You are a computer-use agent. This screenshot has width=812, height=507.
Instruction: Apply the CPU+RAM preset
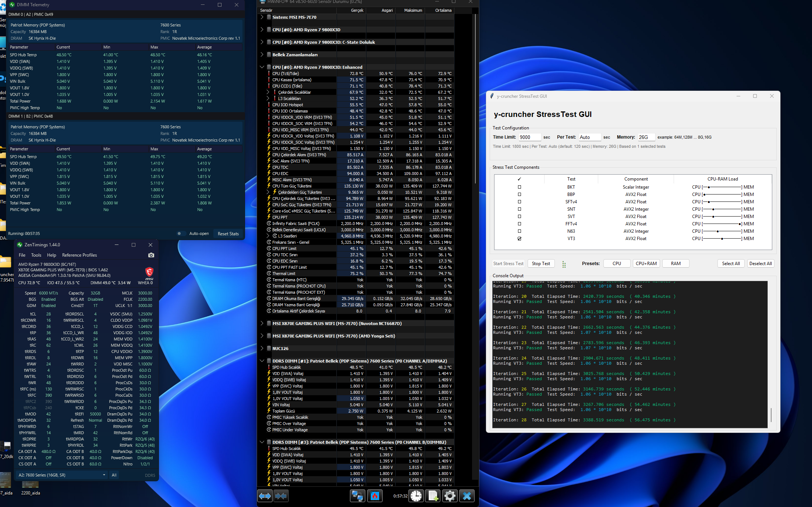click(x=646, y=264)
